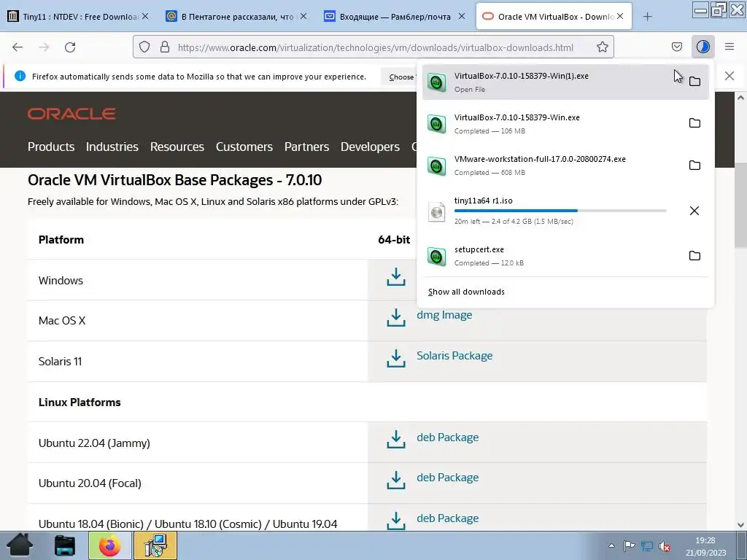Click Ubuntu 18.04 download arrow icon
This screenshot has width=747, height=560.
pyautogui.click(x=396, y=521)
